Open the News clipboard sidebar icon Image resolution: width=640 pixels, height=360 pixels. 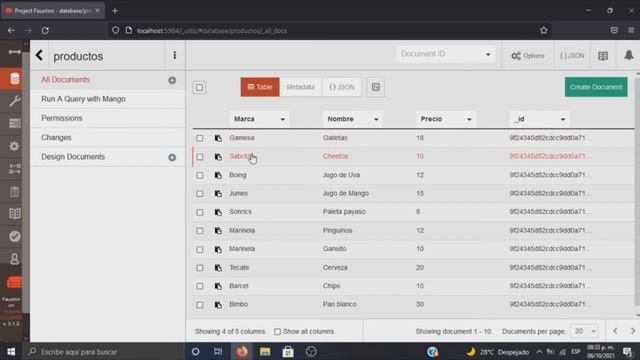click(x=15, y=191)
